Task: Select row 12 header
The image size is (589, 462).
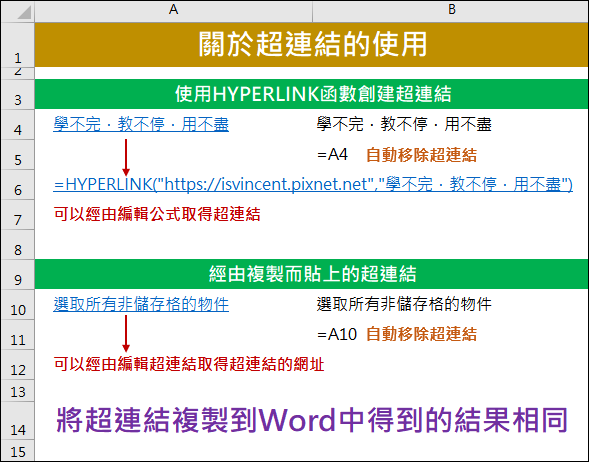Action: click(18, 365)
